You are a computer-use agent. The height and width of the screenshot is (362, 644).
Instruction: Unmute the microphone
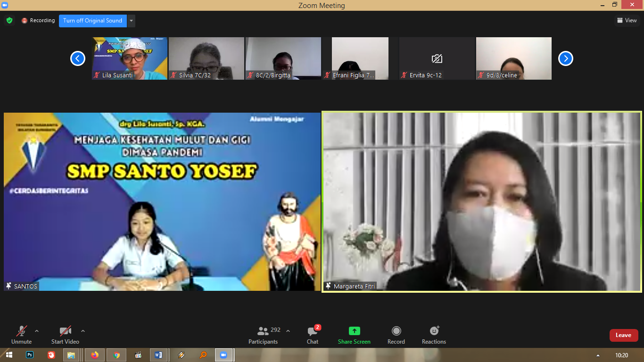tap(22, 334)
